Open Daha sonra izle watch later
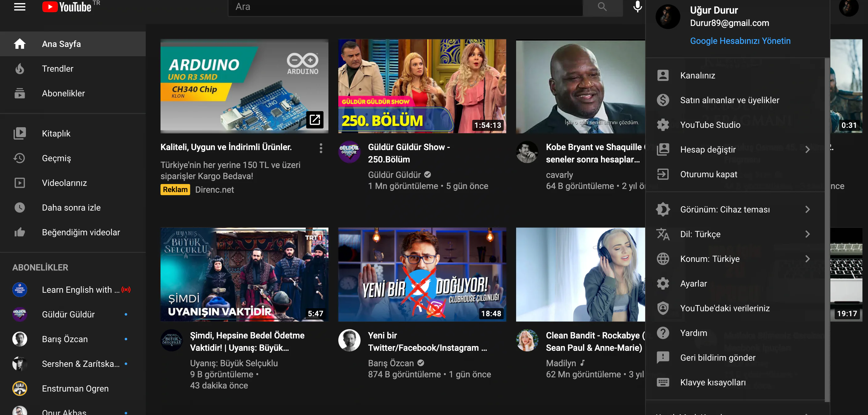Image resolution: width=868 pixels, height=415 pixels. click(71, 207)
